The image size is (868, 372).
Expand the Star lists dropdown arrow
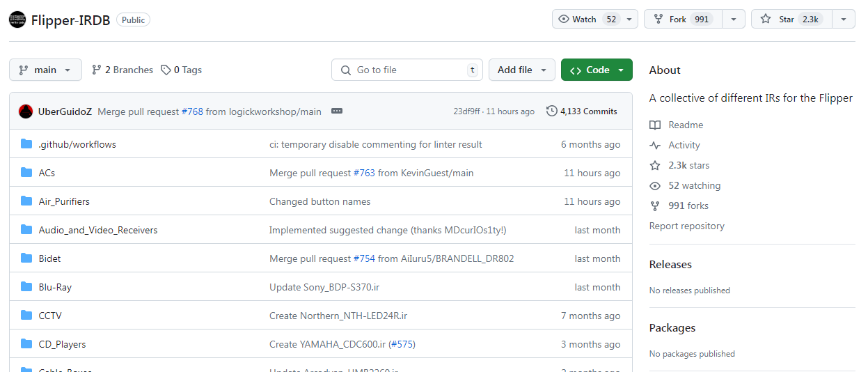tap(844, 20)
